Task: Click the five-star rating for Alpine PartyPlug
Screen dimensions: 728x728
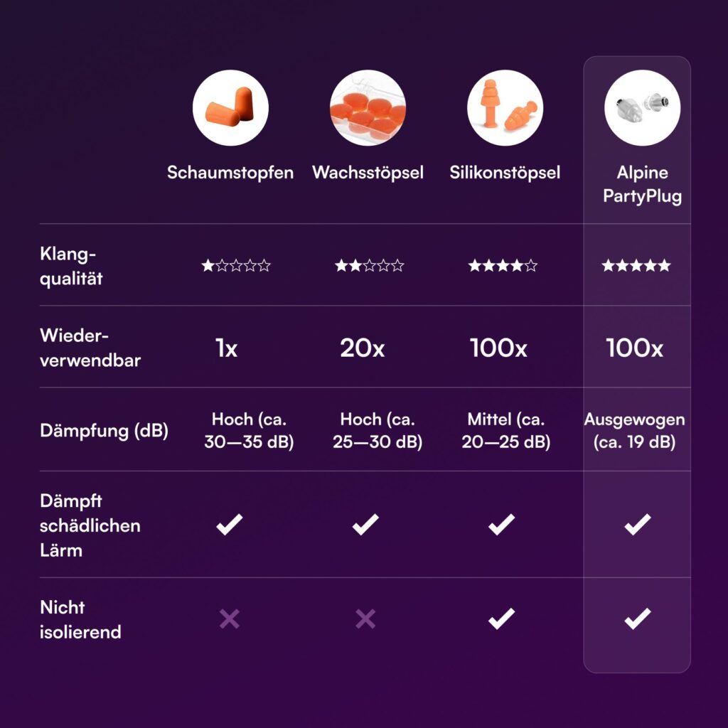Action: pyautogui.click(x=636, y=266)
